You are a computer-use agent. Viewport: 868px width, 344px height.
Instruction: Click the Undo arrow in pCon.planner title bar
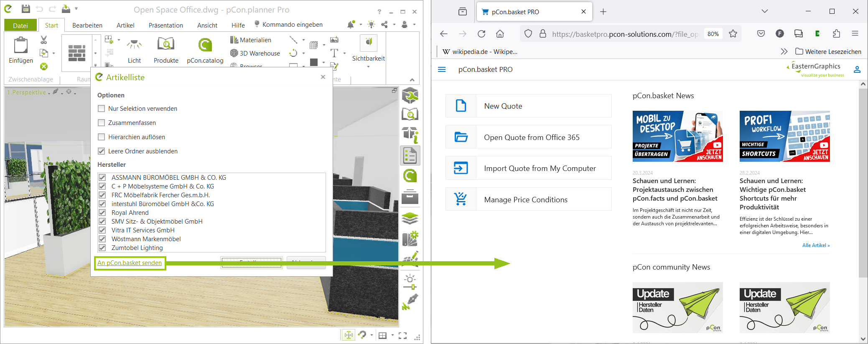(x=39, y=9)
